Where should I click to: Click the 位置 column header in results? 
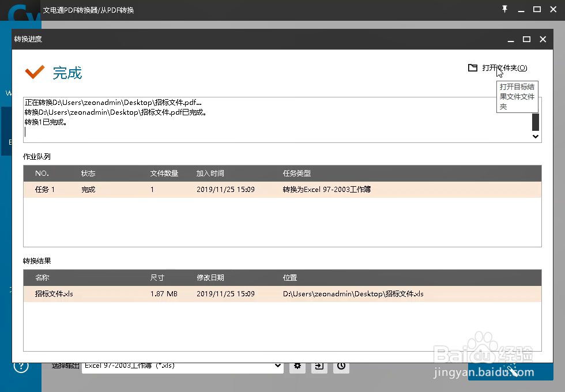point(290,277)
